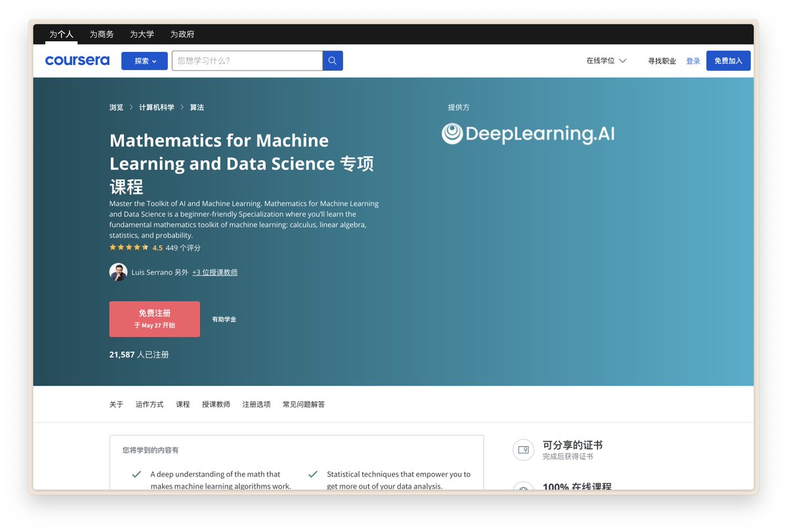Click breadcrumb chevron after 浏览
This screenshot has width=787, height=532.
[x=131, y=108]
